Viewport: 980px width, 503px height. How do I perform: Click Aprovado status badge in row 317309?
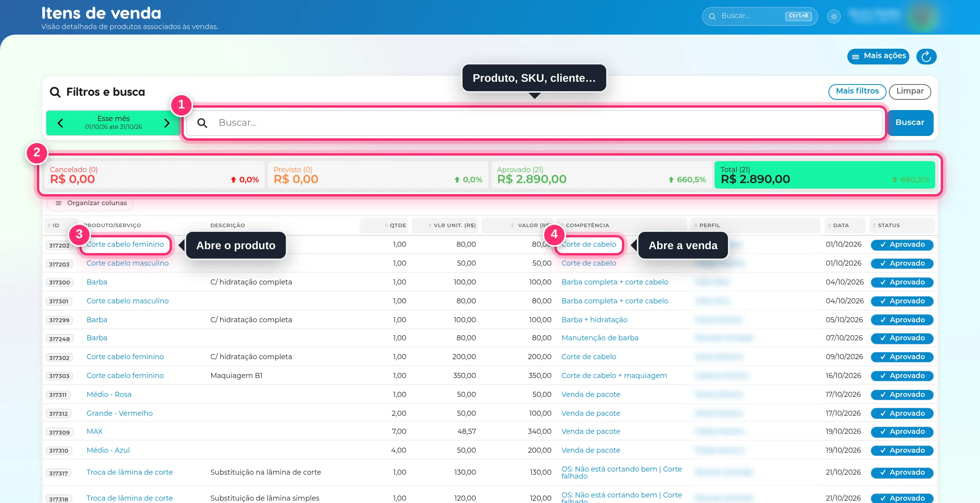click(902, 432)
